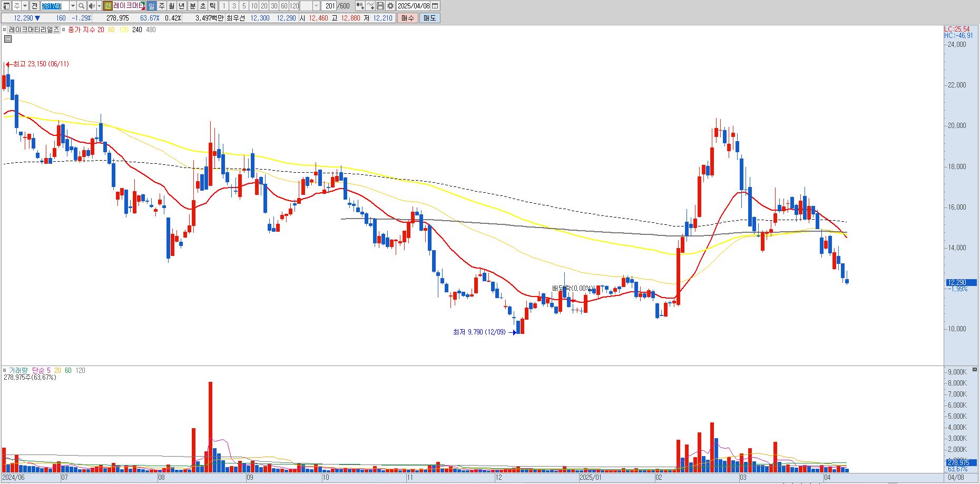Click the 281740 stock code input field

(x=54, y=6)
